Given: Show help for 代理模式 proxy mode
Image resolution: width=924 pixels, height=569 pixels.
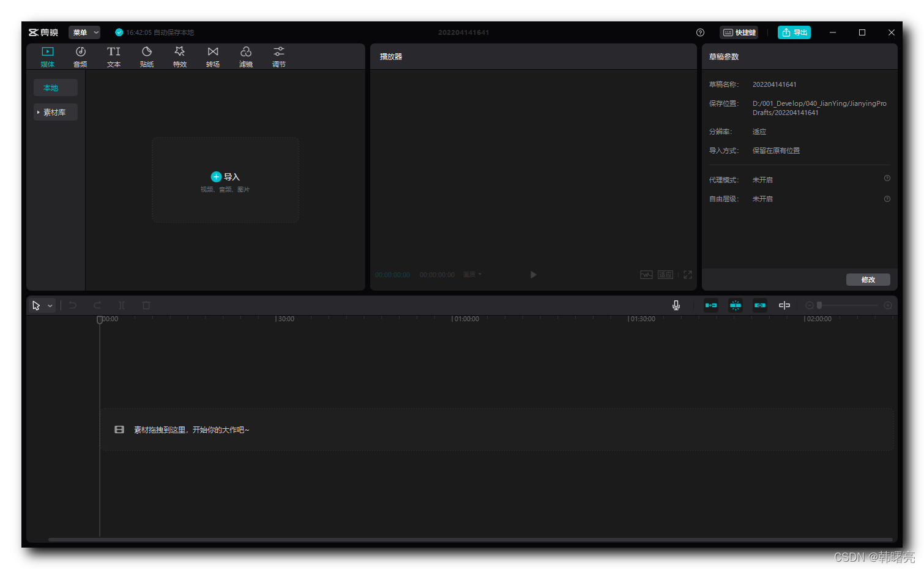Looking at the screenshot, I should (887, 179).
